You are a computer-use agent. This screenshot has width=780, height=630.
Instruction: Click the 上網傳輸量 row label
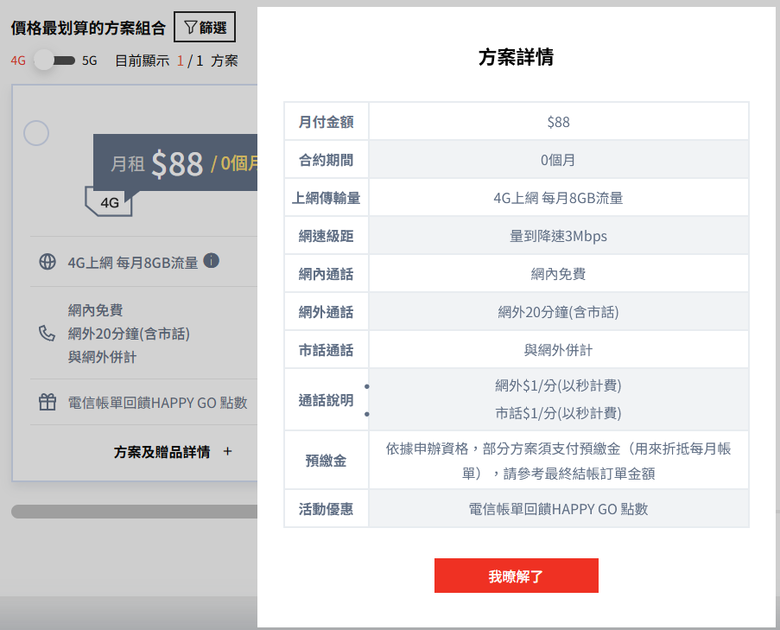coord(326,198)
